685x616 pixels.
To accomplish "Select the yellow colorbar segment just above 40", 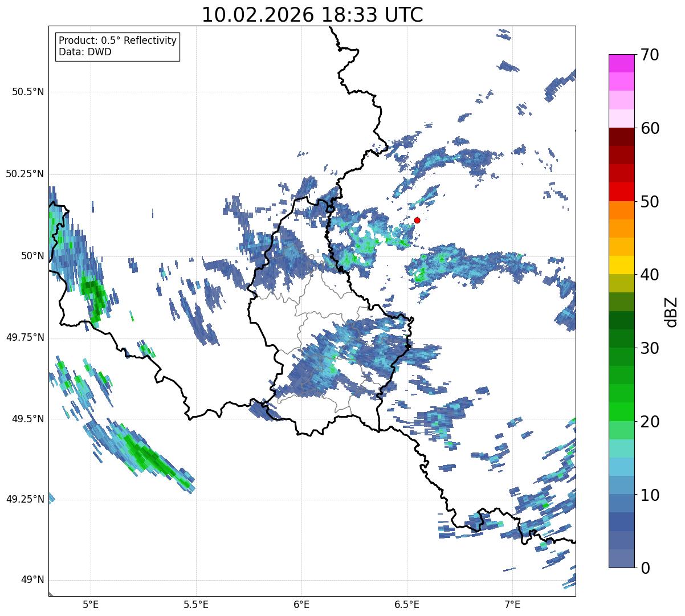I will click(621, 266).
